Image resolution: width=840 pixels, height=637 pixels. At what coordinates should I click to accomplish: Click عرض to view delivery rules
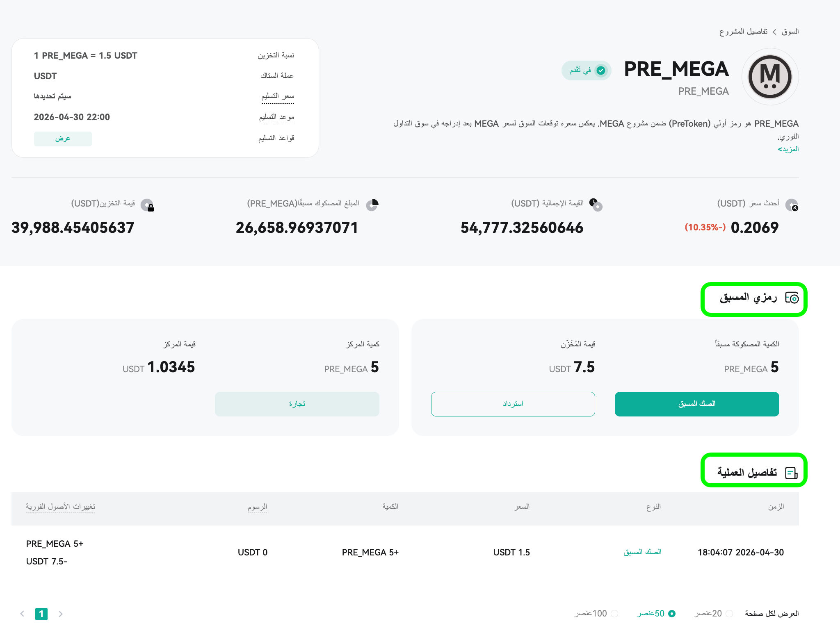tap(63, 139)
